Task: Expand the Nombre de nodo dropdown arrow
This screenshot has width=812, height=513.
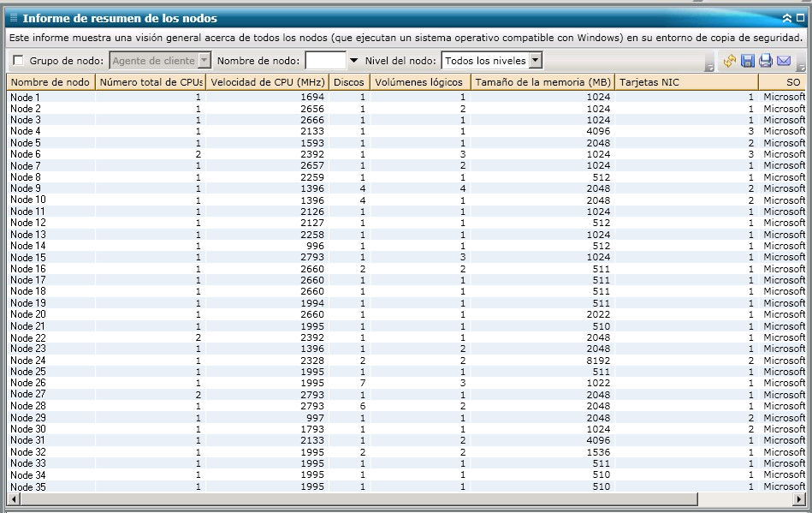Action: tap(354, 61)
